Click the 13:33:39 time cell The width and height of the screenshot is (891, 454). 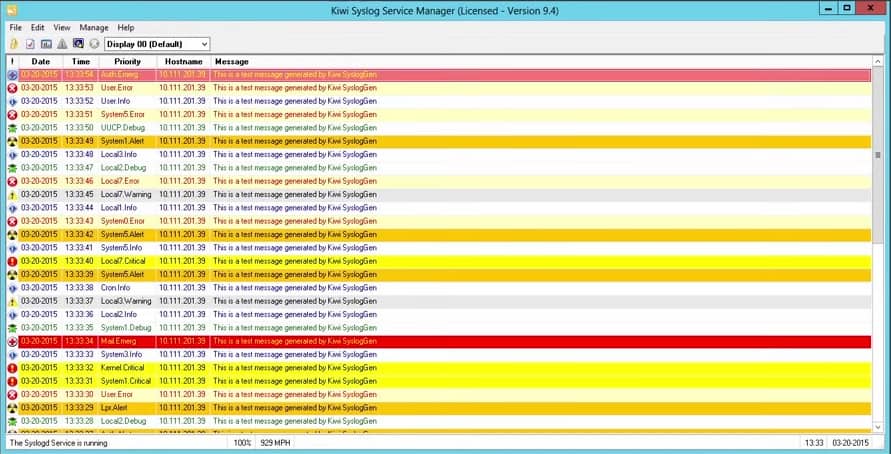point(79,274)
